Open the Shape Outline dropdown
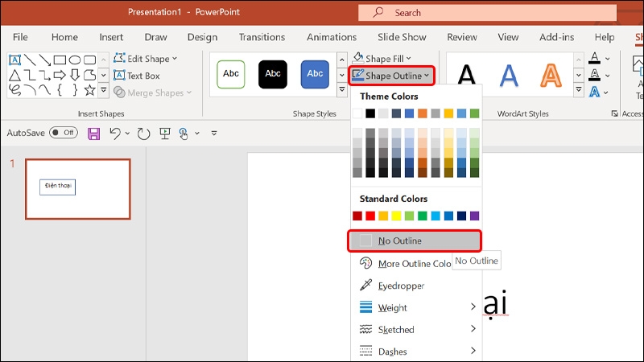 coord(391,76)
